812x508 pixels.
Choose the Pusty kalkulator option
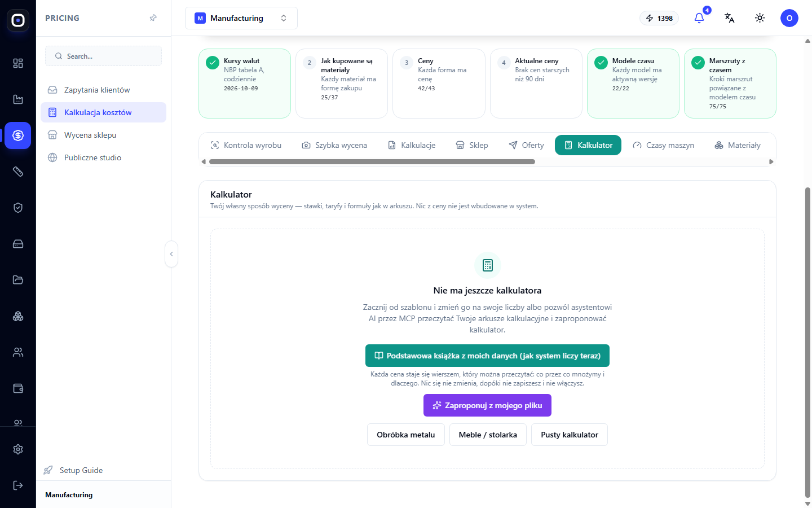[x=570, y=435]
